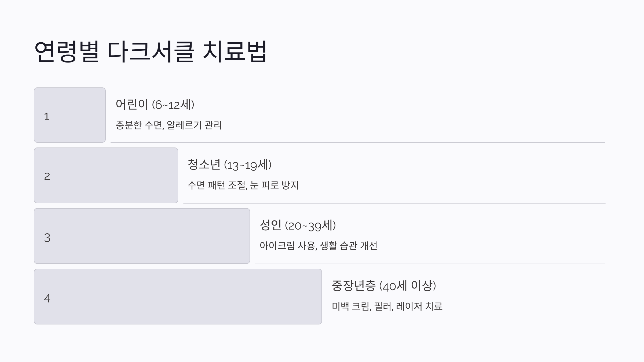Click the number 4 label
644x362 pixels.
[x=47, y=298]
